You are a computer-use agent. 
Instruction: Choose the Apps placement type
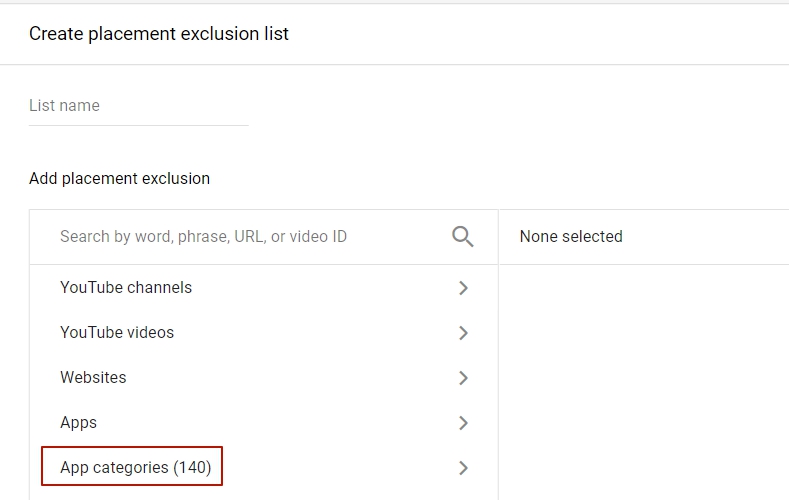[78, 423]
